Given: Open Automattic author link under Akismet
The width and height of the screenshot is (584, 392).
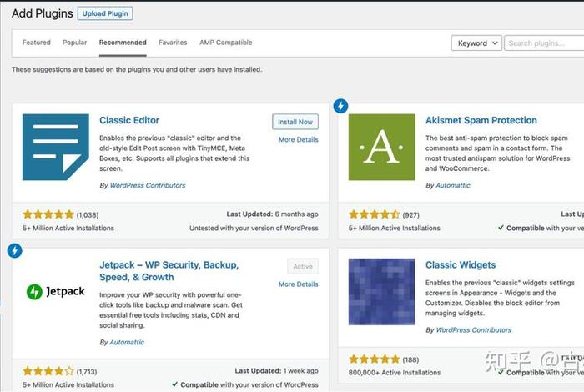Looking at the screenshot, I should pos(453,185).
